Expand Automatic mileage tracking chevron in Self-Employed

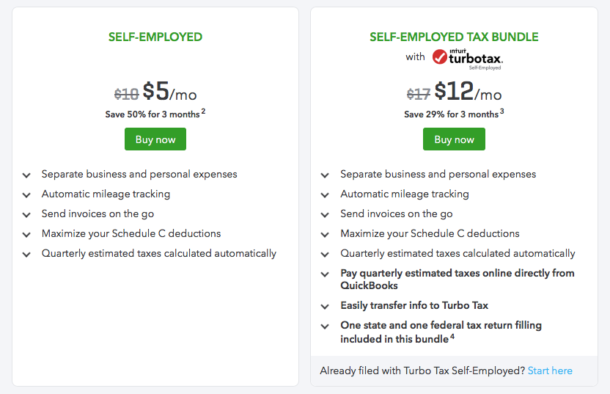coord(26,195)
